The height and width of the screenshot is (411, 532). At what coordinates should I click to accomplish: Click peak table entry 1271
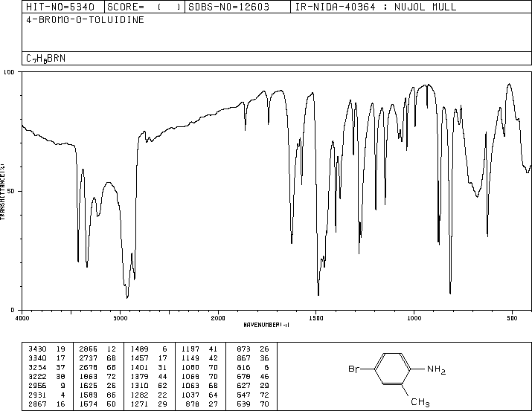(139, 404)
